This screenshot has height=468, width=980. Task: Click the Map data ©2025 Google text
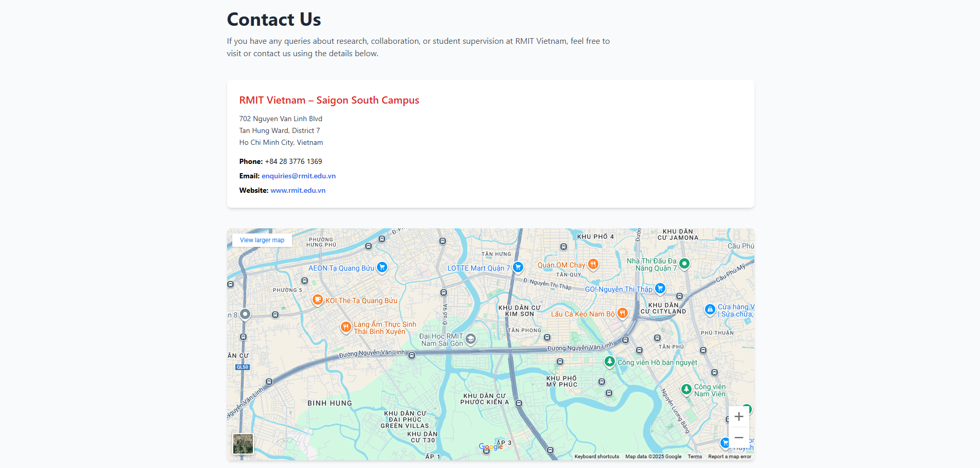click(654, 457)
